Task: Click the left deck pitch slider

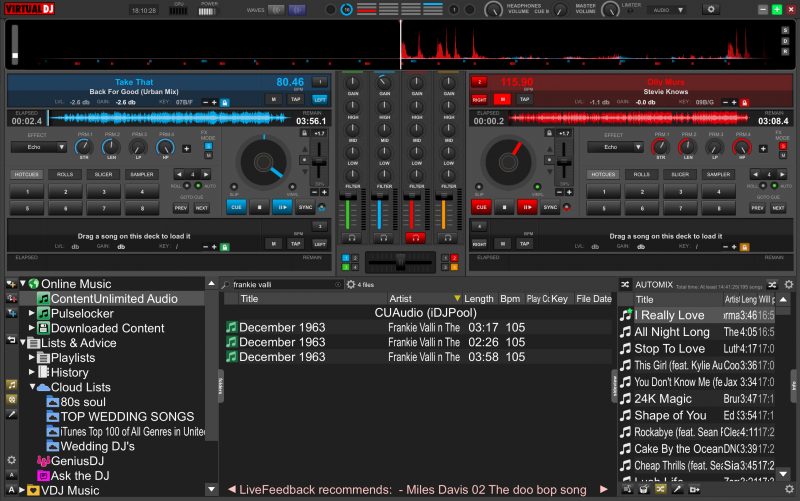Action: click(319, 162)
